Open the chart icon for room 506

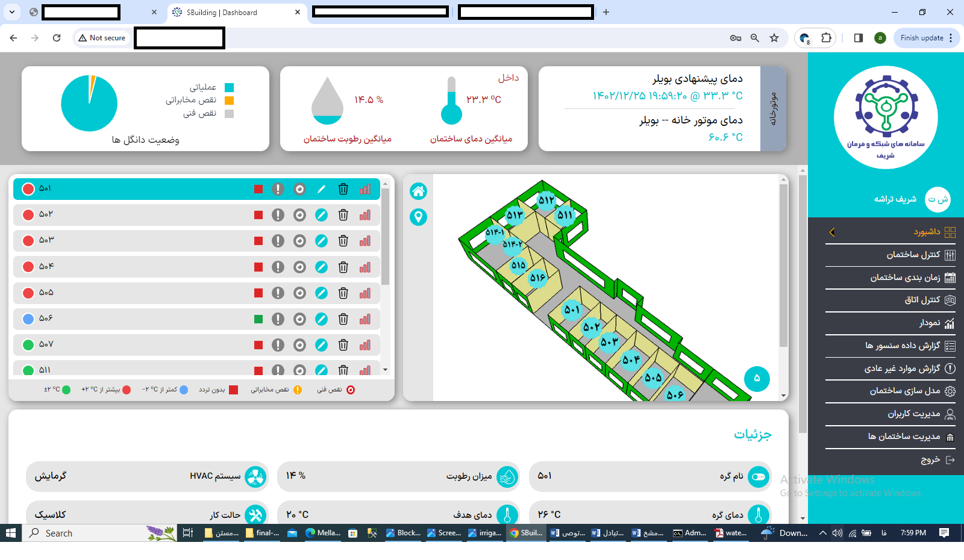(x=365, y=319)
